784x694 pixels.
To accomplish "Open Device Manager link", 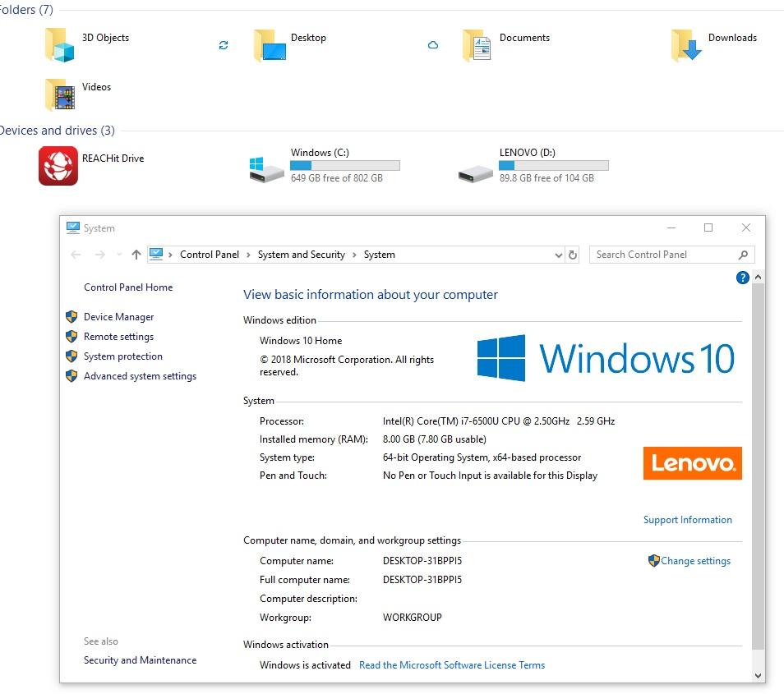I will 118,317.
